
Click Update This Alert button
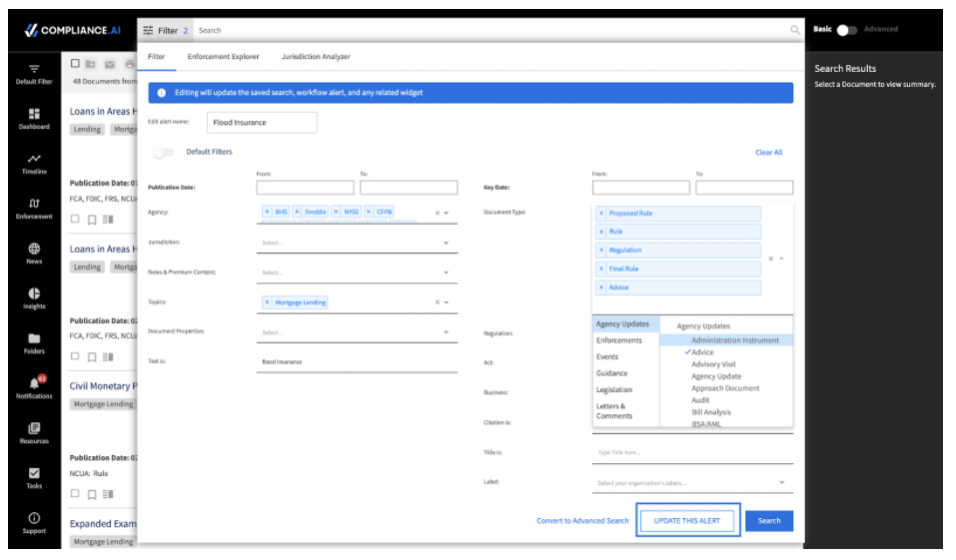(687, 520)
